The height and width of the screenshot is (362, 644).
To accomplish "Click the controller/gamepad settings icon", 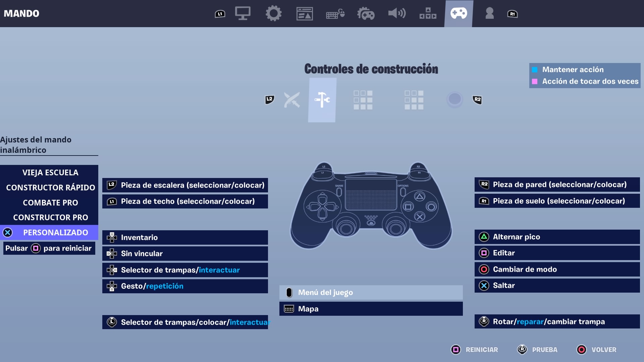I will 459,13.
